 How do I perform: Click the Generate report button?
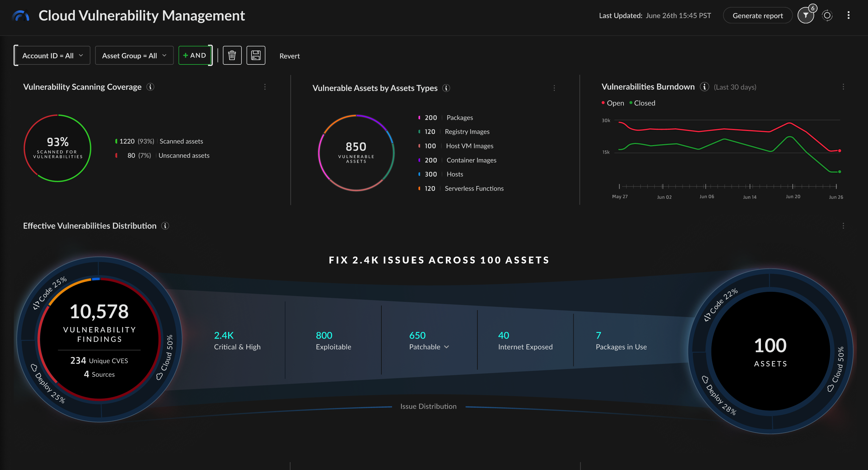pyautogui.click(x=758, y=15)
